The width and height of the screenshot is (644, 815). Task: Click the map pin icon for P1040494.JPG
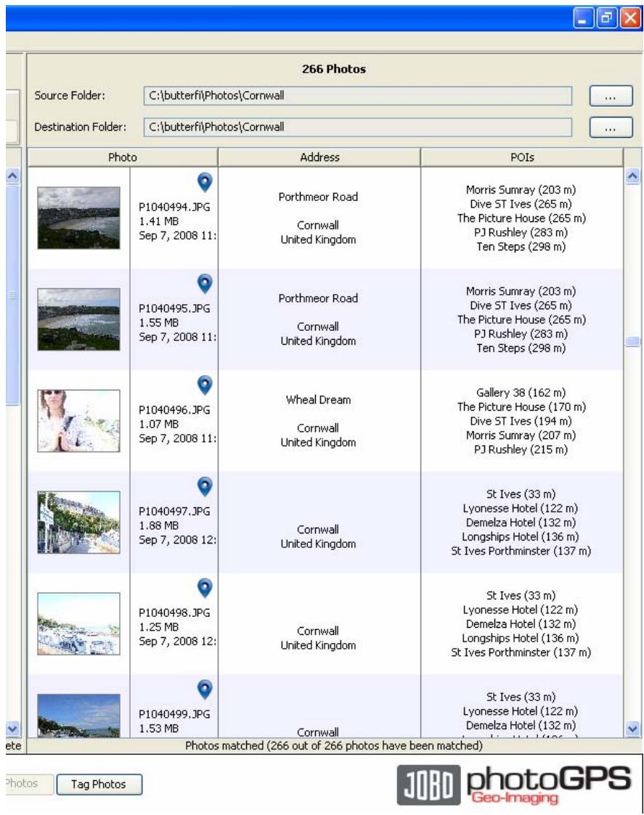(205, 182)
